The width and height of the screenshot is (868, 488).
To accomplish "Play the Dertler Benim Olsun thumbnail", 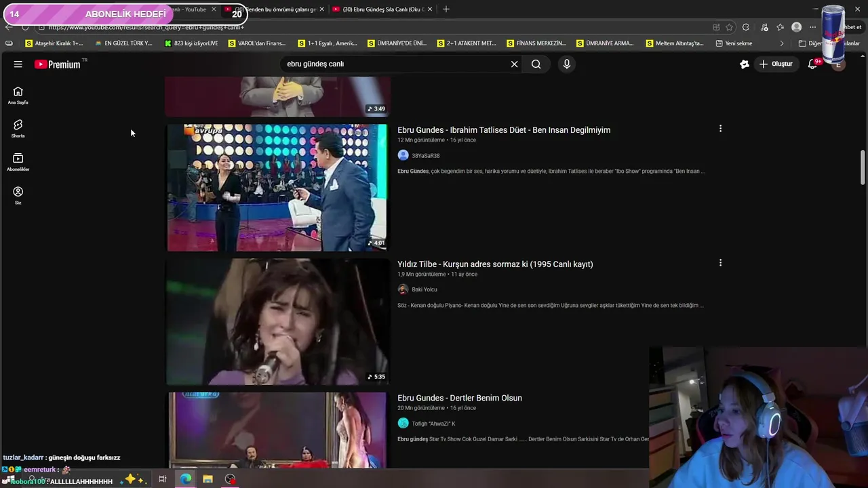I will click(x=277, y=430).
